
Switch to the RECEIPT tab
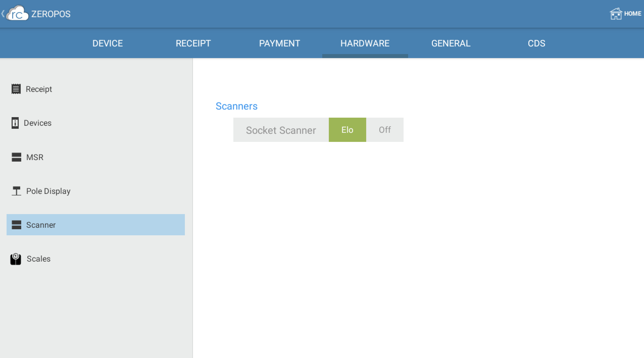tap(193, 43)
